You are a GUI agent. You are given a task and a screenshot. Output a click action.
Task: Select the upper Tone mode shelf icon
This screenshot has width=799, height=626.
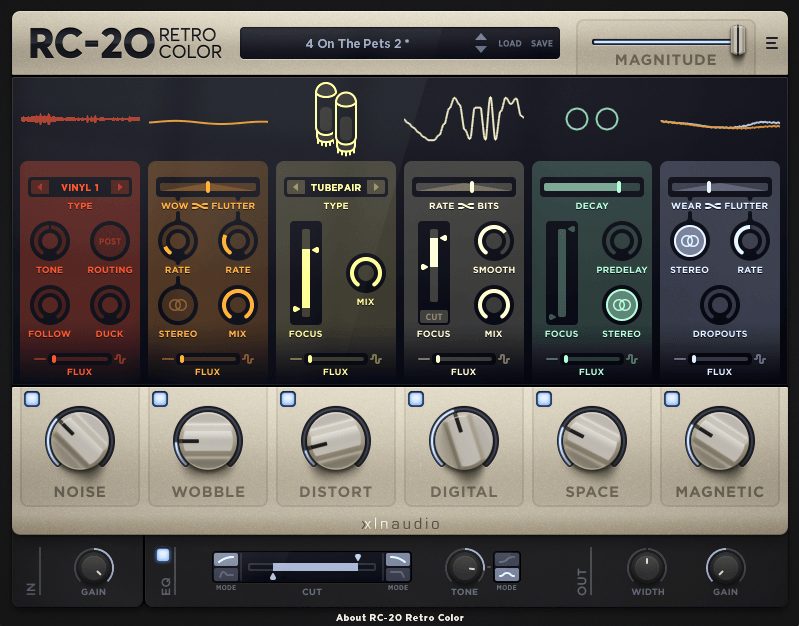click(x=507, y=560)
